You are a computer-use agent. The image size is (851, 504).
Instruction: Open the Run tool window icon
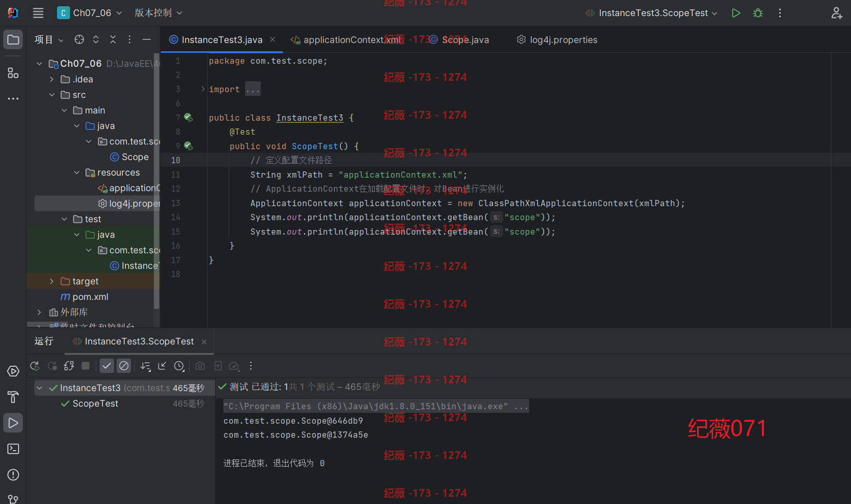click(13, 423)
